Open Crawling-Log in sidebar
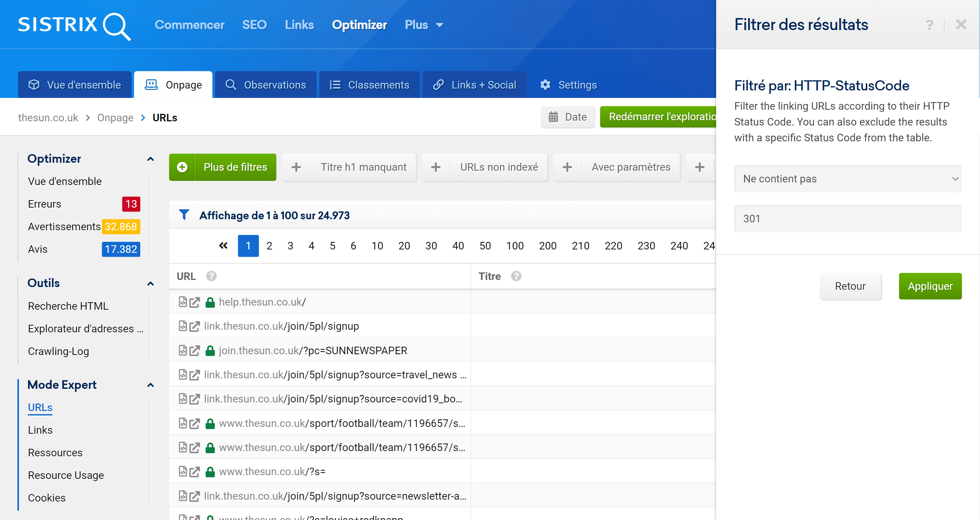Image resolution: width=980 pixels, height=520 pixels. pos(58,352)
